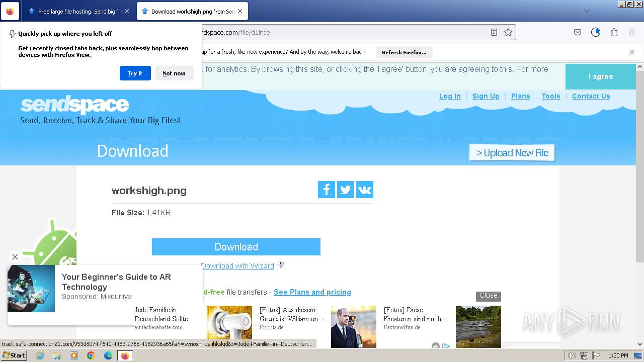This screenshot has height=362, width=644.
Task: Close the Free large file hosting tab
Action: tap(126, 11)
